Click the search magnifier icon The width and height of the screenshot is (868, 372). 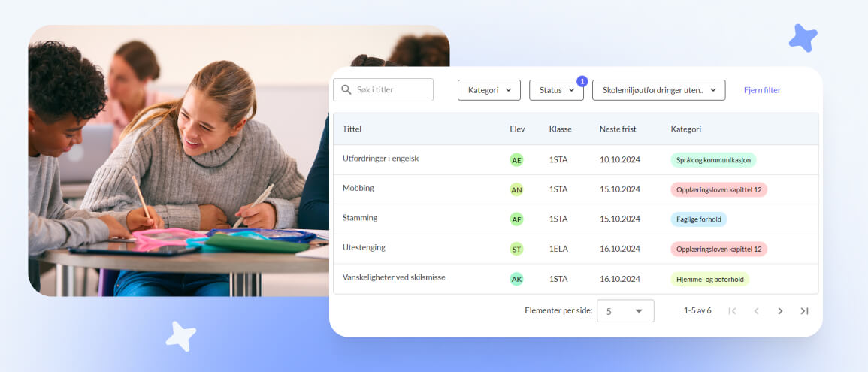[346, 89]
